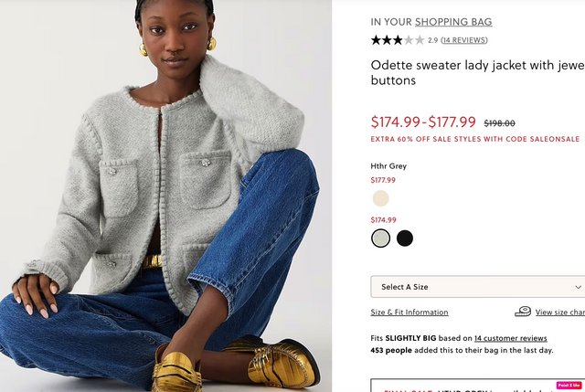Open the 14 customer reviews link
The width and height of the screenshot is (585, 392).
click(x=510, y=338)
